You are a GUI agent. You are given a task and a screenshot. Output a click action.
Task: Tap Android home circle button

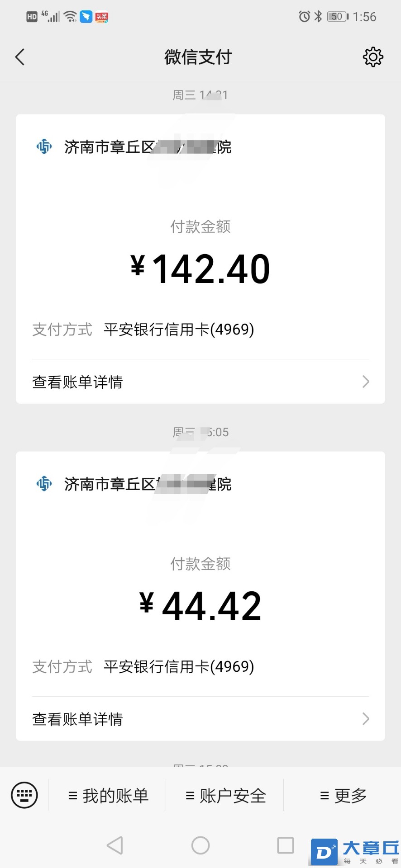pyautogui.click(x=200, y=845)
